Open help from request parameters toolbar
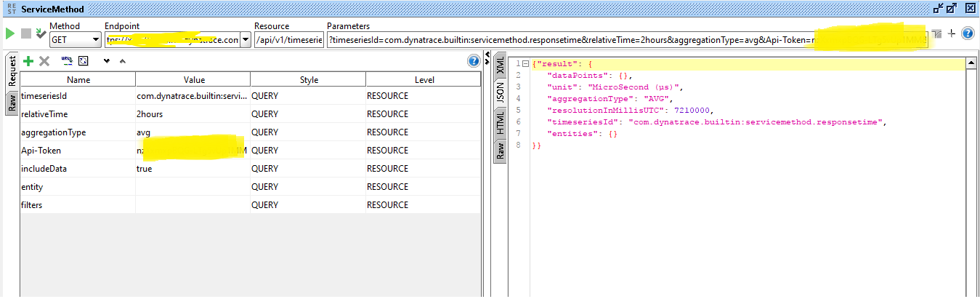This screenshot has width=980, height=299. 474,61
